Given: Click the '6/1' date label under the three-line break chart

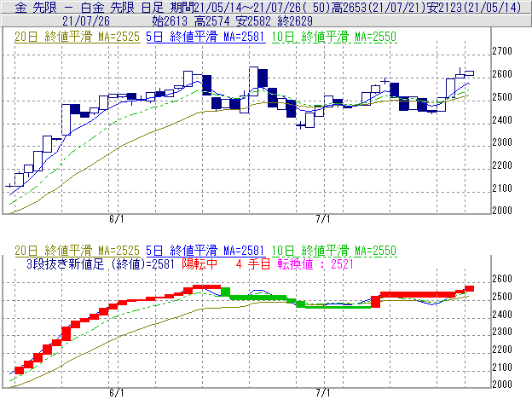Looking at the screenshot, I should tap(116, 393).
